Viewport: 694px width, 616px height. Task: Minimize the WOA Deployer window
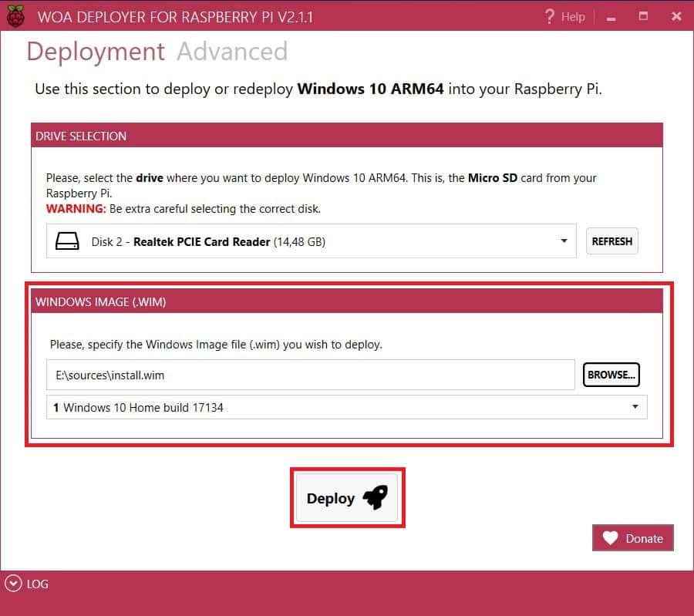coord(611,18)
